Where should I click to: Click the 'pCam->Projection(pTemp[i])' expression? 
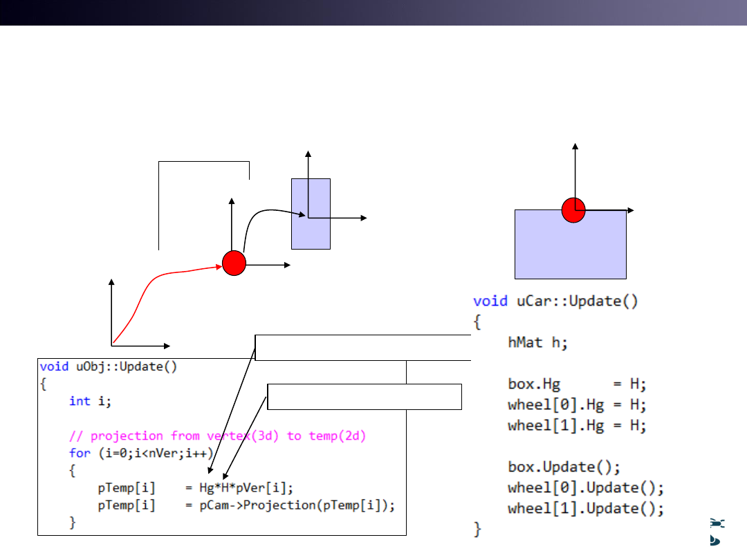[297, 505]
